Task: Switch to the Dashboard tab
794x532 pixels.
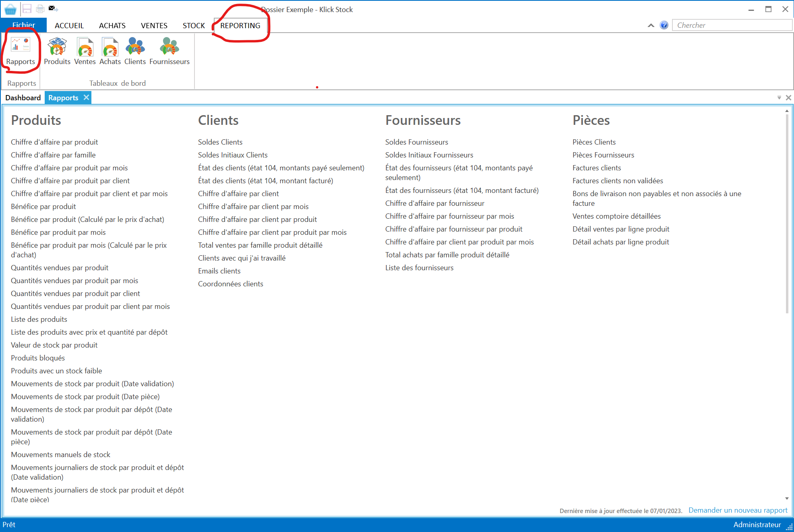Action: pyautogui.click(x=23, y=97)
